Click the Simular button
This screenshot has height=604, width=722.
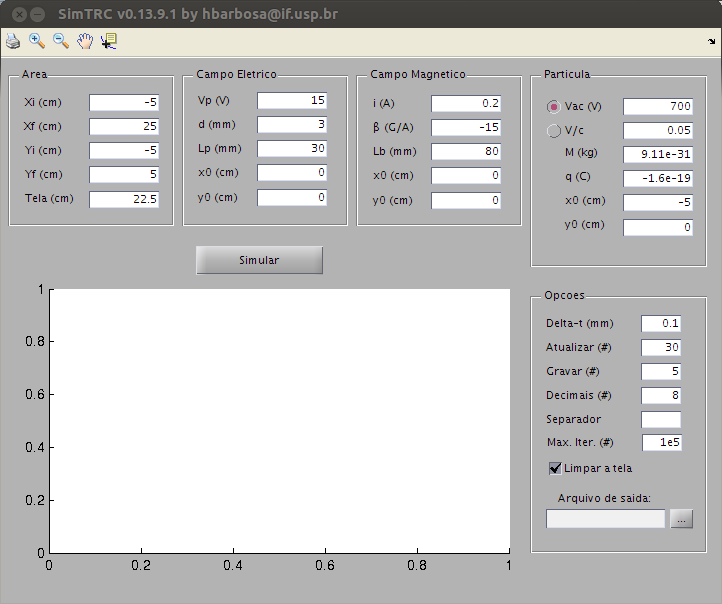[259, 260]
